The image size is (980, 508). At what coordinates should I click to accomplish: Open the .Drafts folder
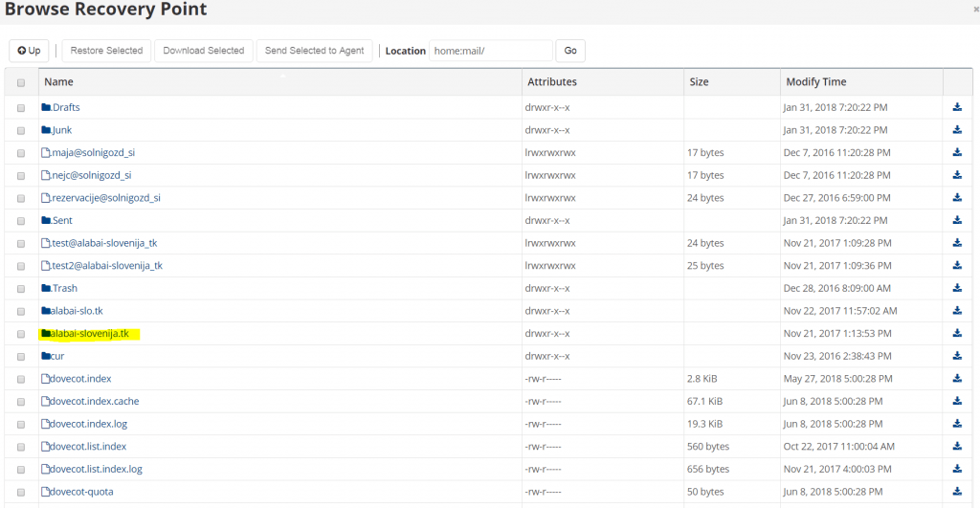click(x=60, y=107)
